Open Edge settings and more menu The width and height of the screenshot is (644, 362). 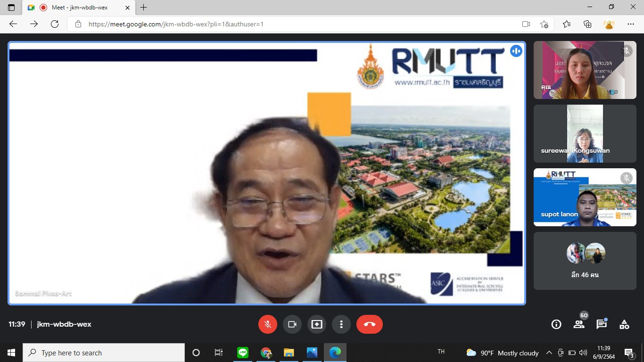point(631,24)
